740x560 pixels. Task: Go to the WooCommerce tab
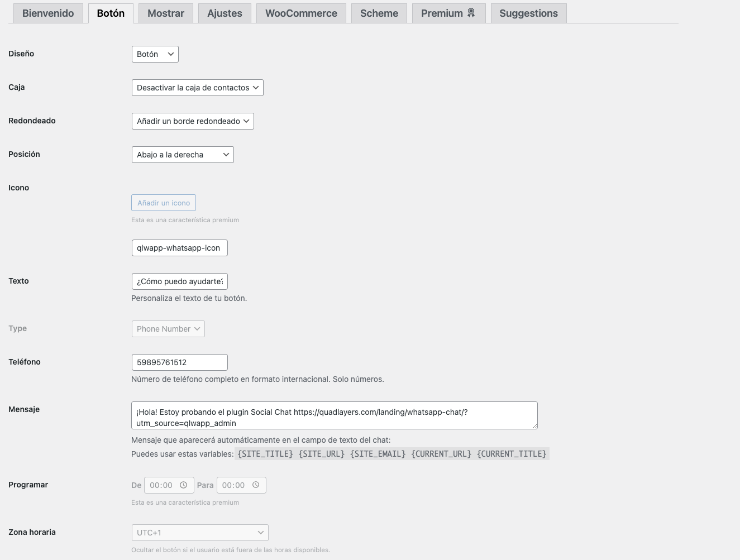pos(301,13)
